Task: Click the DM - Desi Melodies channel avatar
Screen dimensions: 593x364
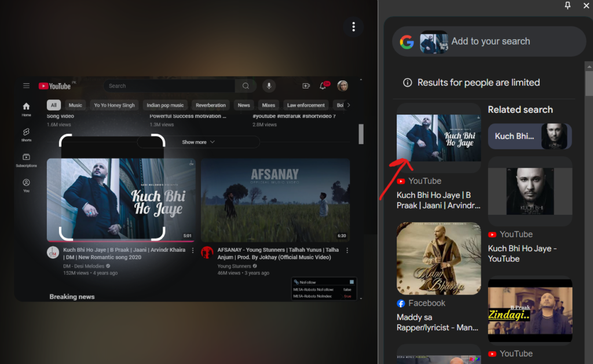Action: point(53,252)
